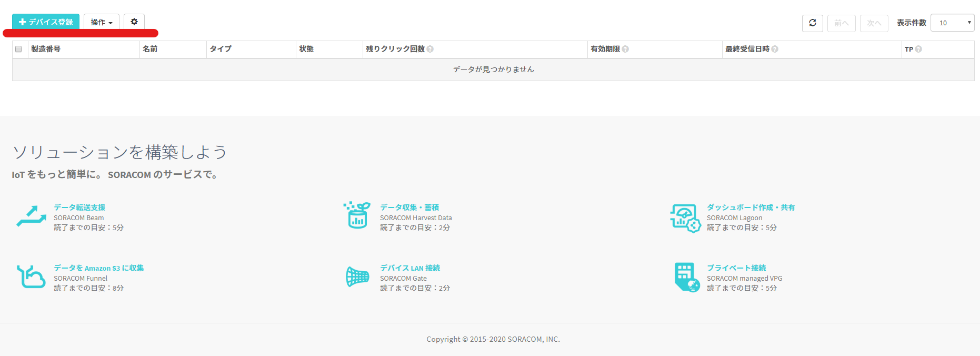Click the ソリューションを構築しよう heading
Viewport: 980px width, 356px height.
(119, 152)
